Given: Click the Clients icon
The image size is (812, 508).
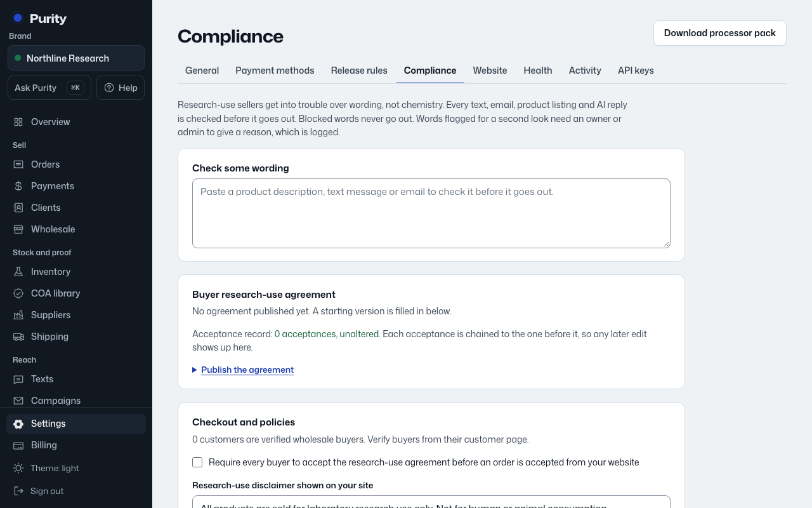Looking at the screenshot, I should click(18, 208).
